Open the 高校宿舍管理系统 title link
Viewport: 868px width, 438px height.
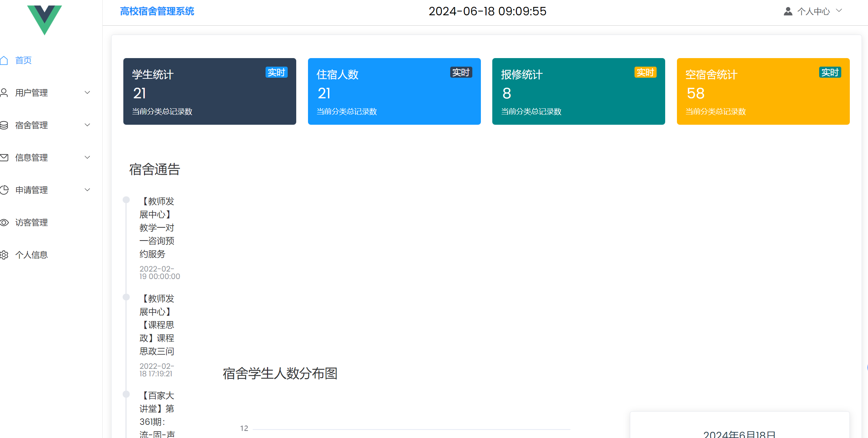pyautogui.click(x=157, y=11)
